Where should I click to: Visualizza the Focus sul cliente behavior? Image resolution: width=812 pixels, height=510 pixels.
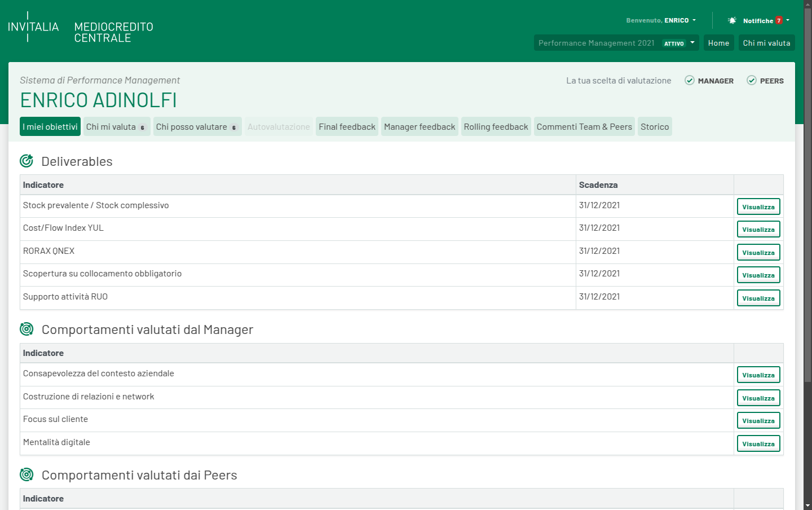[x=758, y=420]
